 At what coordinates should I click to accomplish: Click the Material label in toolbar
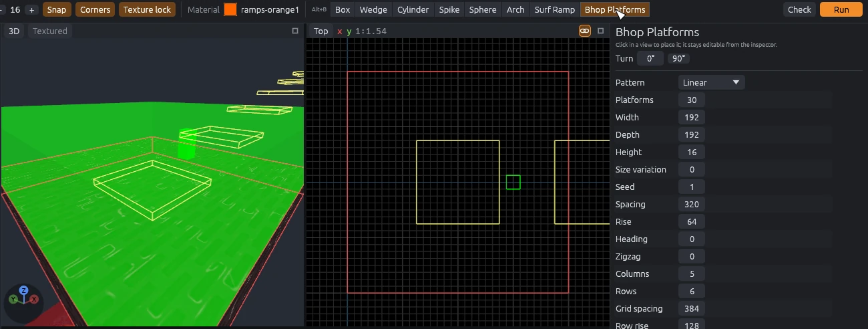204,9
